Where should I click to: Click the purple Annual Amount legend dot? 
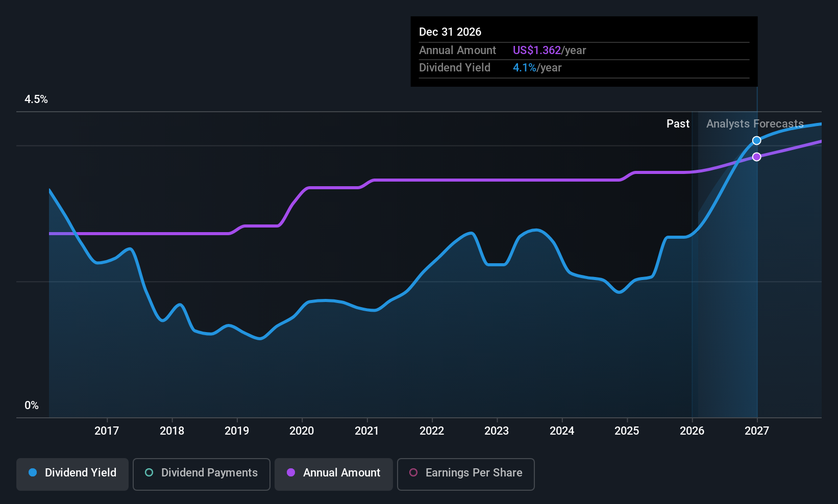(291, 472)
